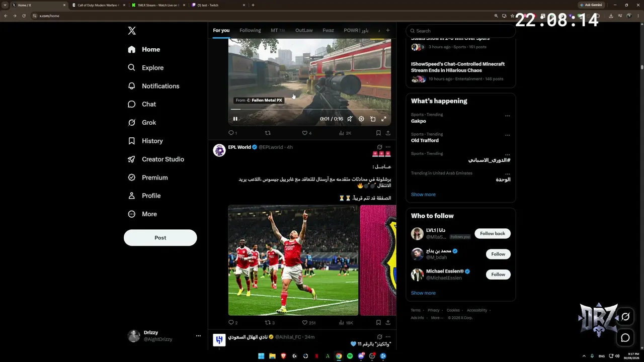Add a new timeline tab with plus

(388, 31)
